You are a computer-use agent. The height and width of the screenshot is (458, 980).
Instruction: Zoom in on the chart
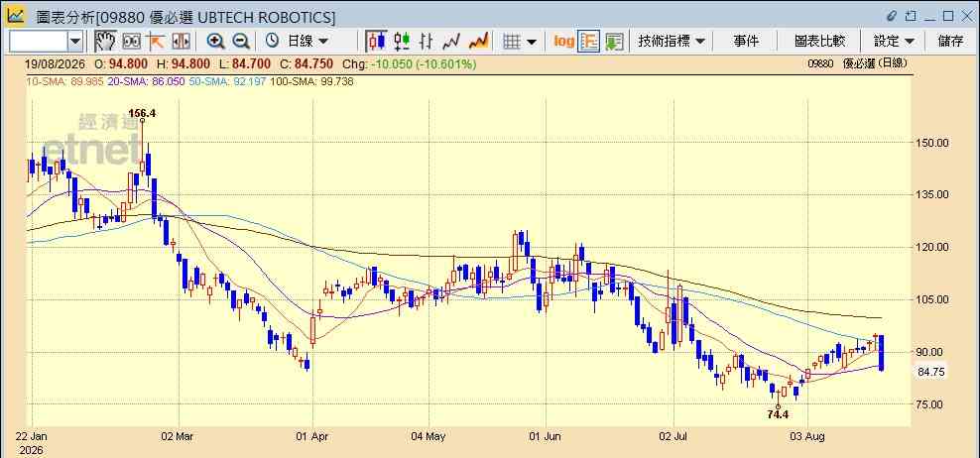pyautogui.click(x=216, y=42)
